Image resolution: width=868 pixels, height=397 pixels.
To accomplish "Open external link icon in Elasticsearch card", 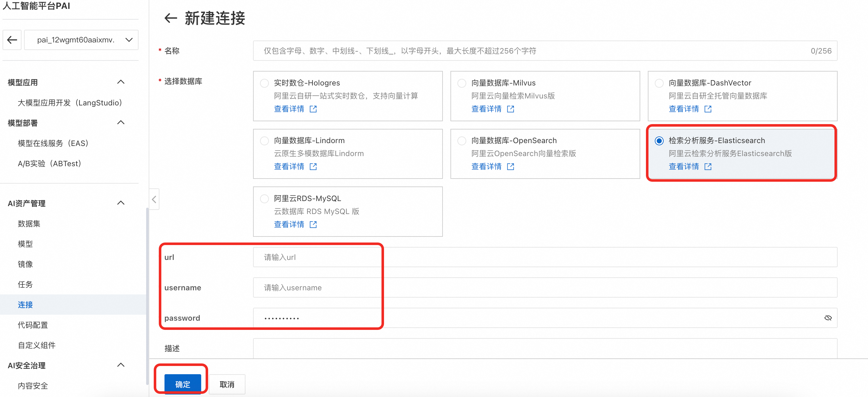I will pos(708,167).
